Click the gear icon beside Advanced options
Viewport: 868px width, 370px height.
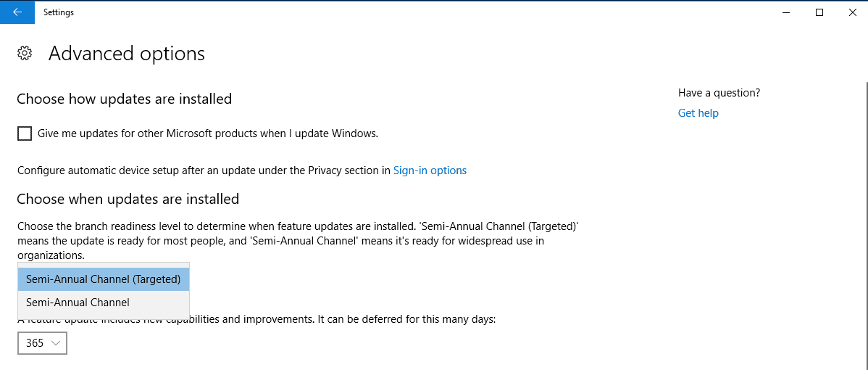[25, 53]
